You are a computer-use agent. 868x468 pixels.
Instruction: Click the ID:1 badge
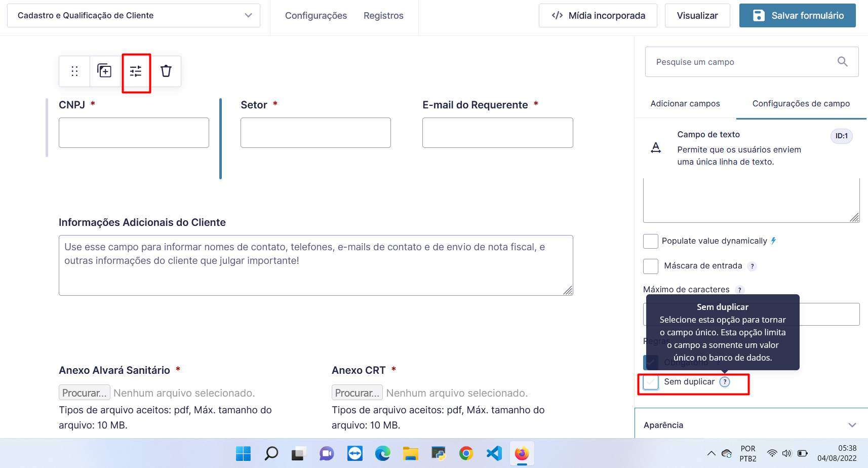coord(842,136)
